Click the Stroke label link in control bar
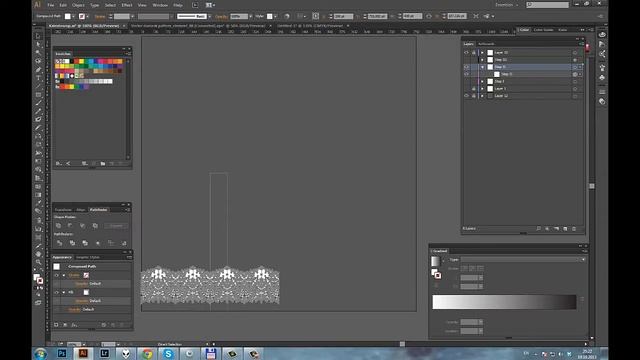 [100, 16]
